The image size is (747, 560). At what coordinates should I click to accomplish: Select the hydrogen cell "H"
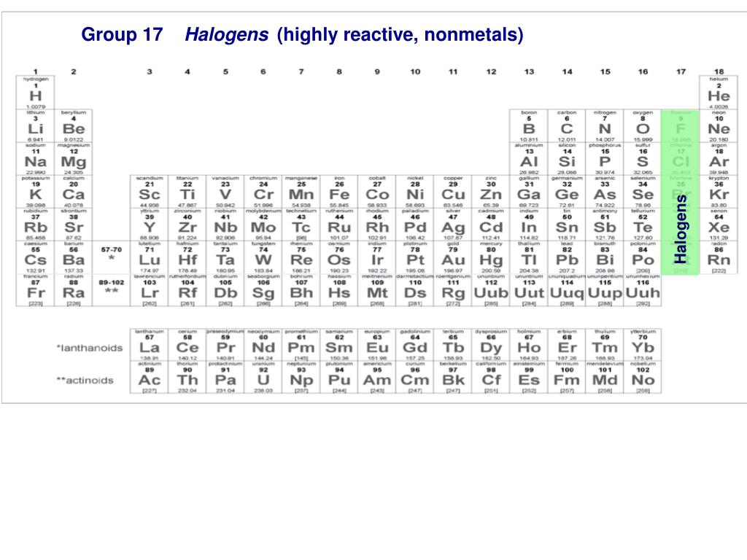pyautogui.click(x=36, y=93)
